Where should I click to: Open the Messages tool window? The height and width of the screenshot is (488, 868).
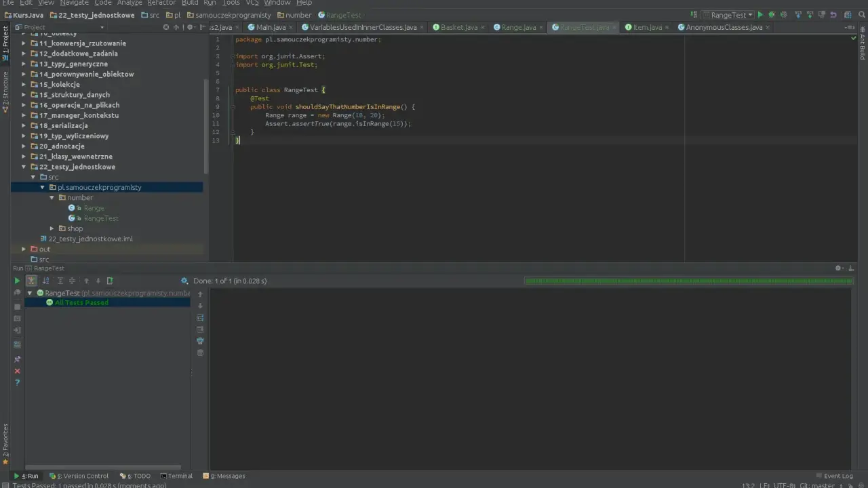pyautogui.click(x=224, y=476)
